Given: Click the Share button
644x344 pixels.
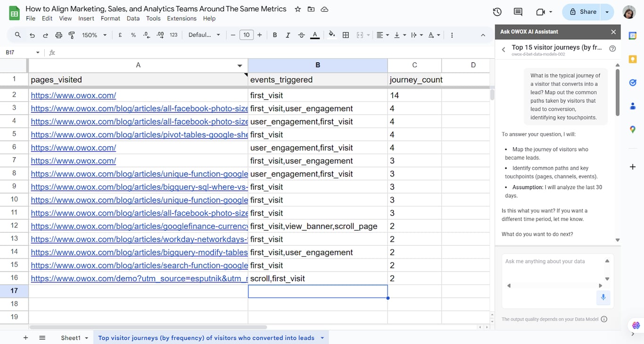Looking at the screenshot, I should [582, 12].
